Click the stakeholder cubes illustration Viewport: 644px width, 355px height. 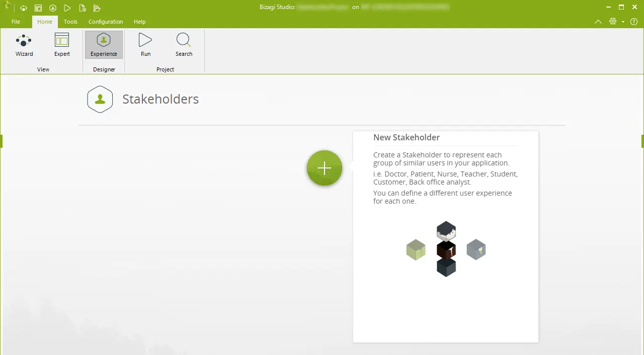446,249
